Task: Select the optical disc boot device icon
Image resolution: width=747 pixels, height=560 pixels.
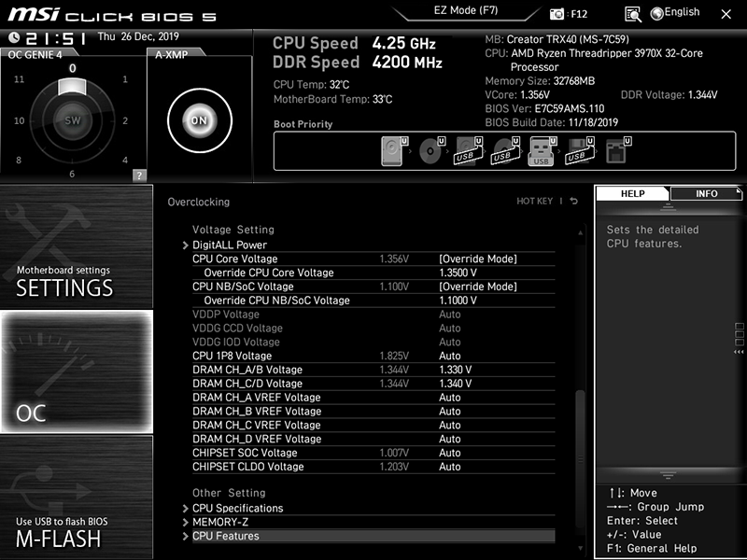Action: [x=431, y=151]
